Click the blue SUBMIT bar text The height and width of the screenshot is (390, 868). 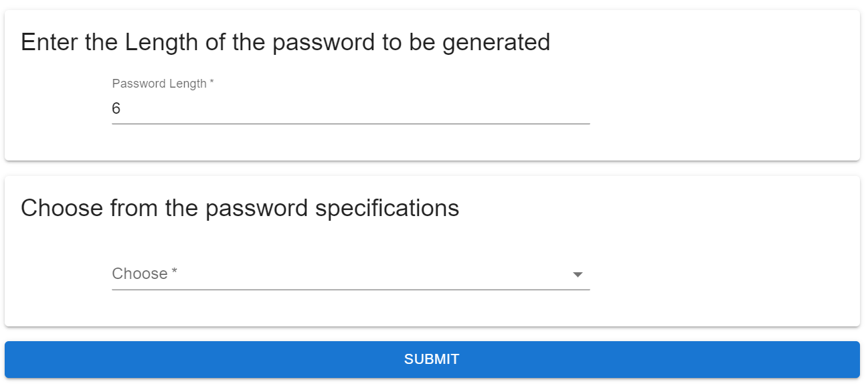[x=432, y=359]
